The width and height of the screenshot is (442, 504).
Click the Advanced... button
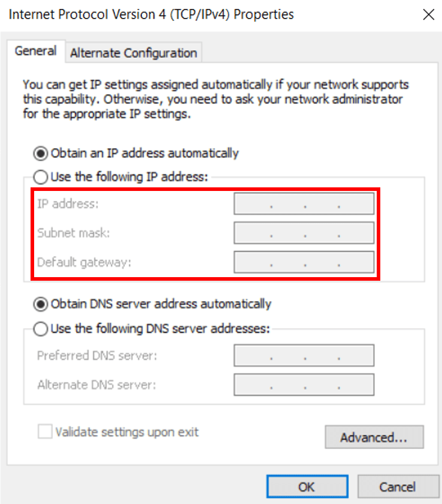(374, 437)
